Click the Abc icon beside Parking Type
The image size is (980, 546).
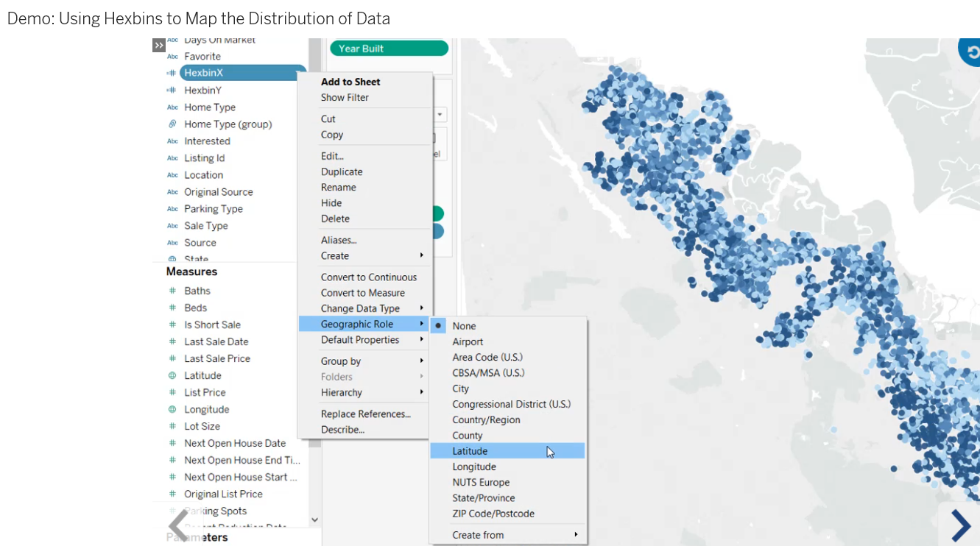coord(172,209)
